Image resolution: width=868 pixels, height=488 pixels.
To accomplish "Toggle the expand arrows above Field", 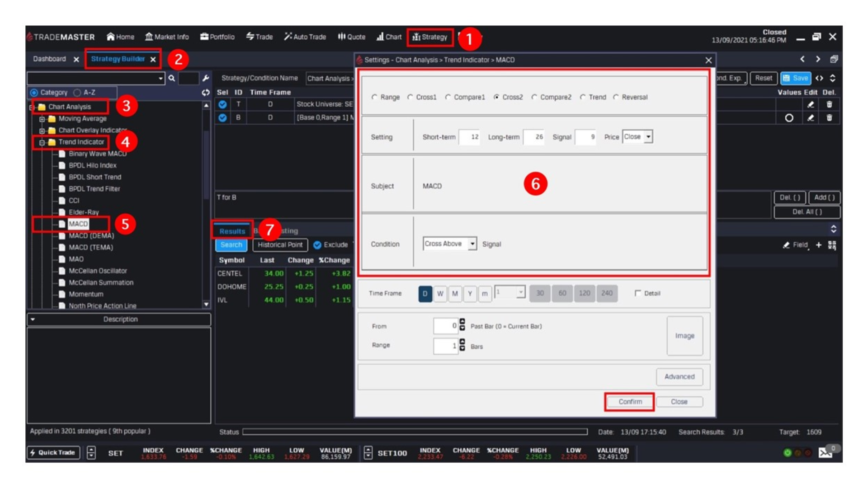I will (x=833, y=229).
